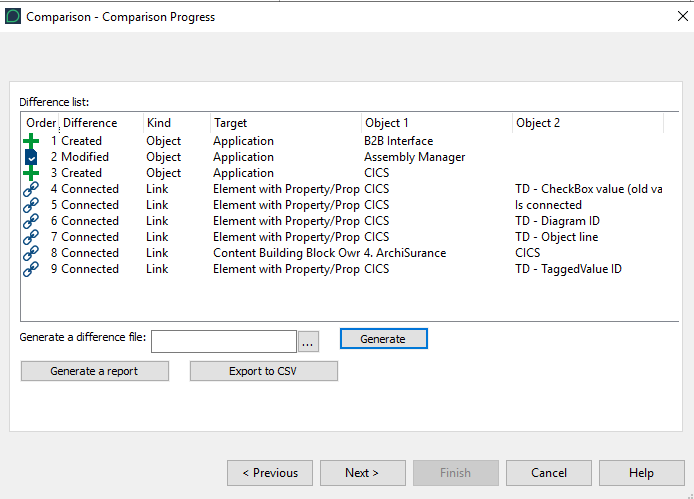694x499 pixels.
Task: Click green plus icon beside CICS Created row
Action: point(31,173)
